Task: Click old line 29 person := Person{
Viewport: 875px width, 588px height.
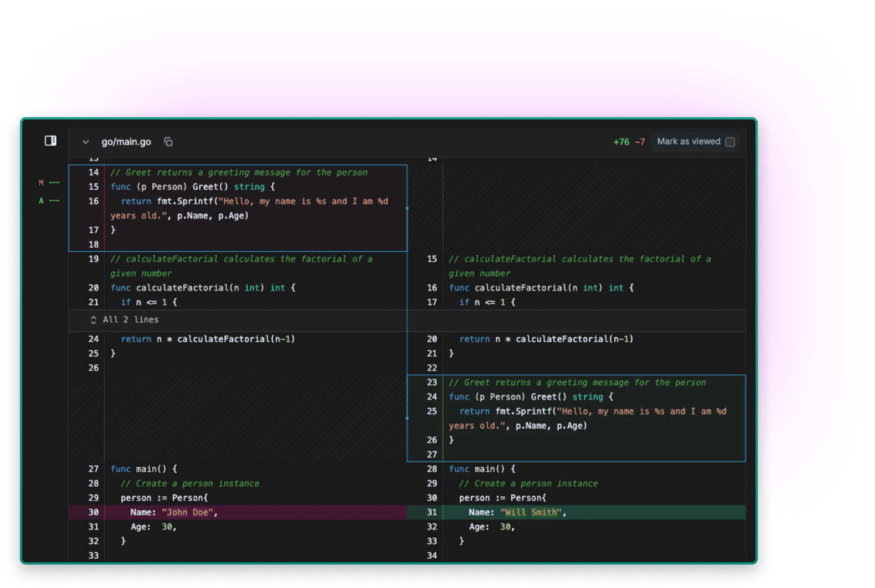Action: point(164,498)
